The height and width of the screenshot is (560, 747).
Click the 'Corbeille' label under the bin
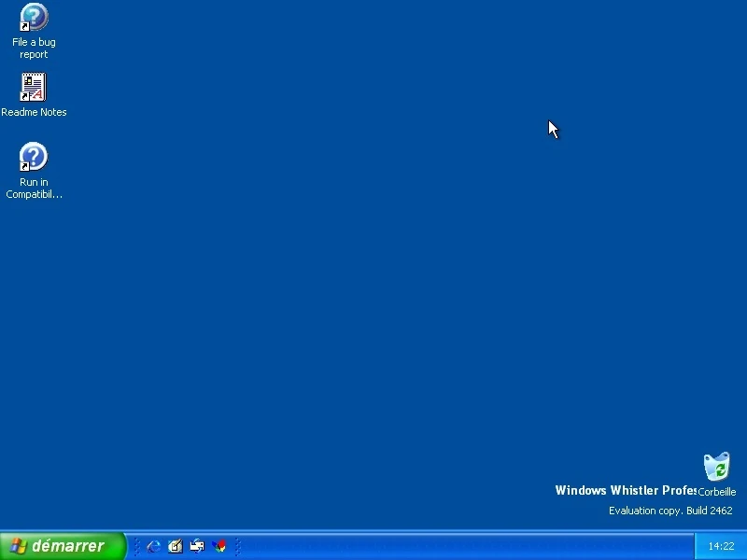(x=717, y=491)
